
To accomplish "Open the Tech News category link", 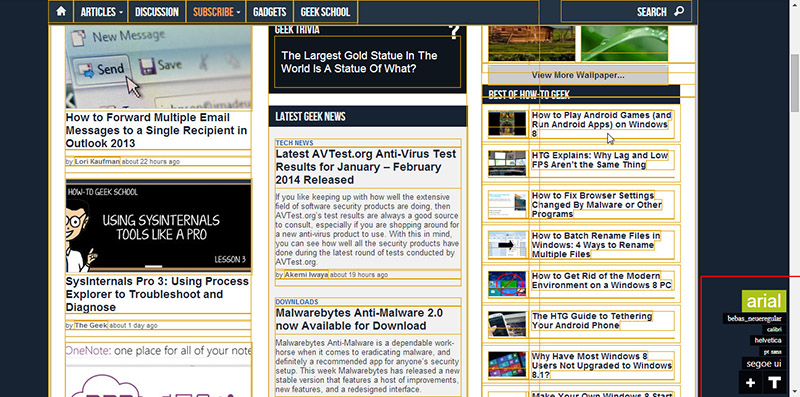I will [294, 143].
